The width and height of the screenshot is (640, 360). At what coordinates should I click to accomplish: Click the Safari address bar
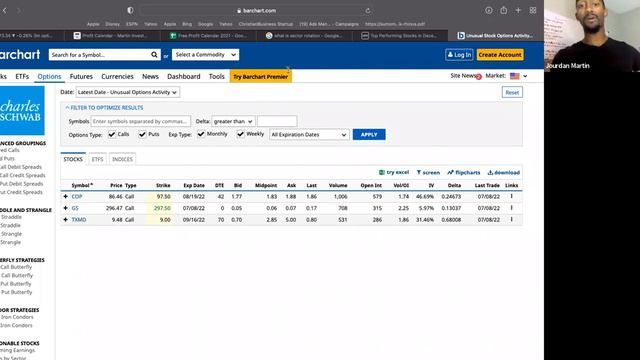click(256, 11)
